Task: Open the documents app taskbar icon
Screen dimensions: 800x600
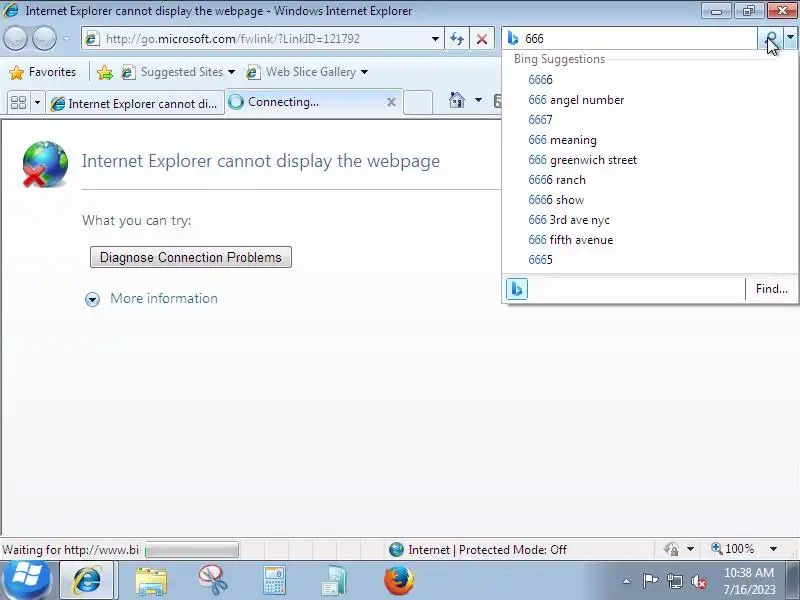Action: tap(335, 581)
